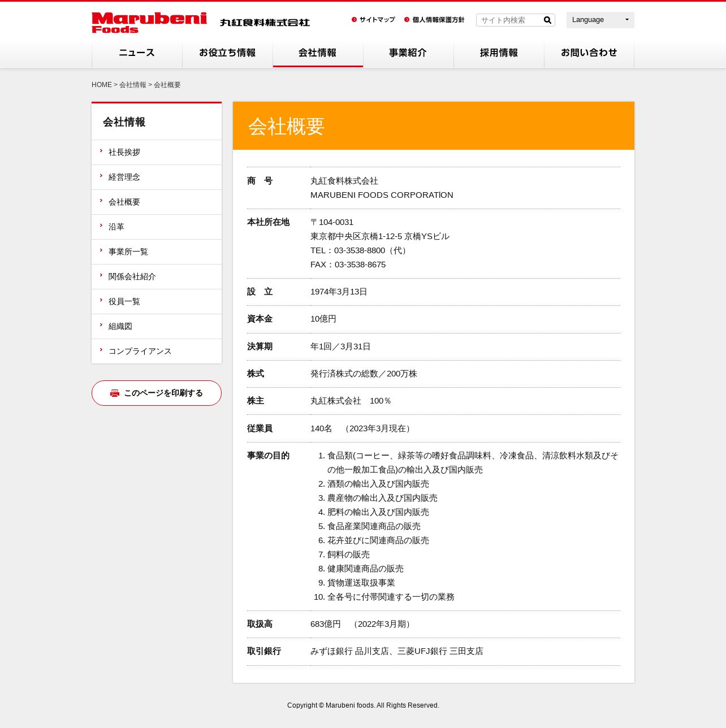The image size is (726, 728).
Task: Open 沿革 in the sidebar
Action: pos(157,227)
